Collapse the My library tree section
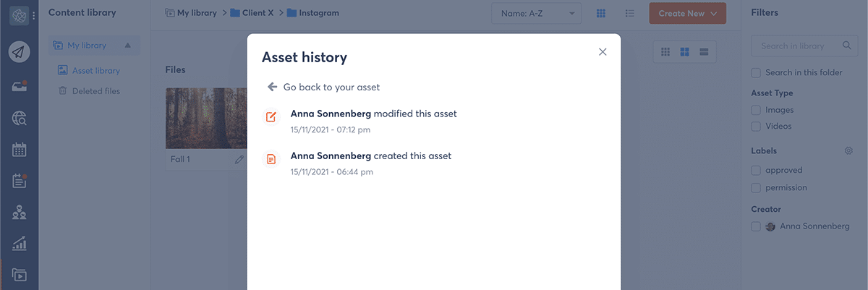 coord(128,46)
